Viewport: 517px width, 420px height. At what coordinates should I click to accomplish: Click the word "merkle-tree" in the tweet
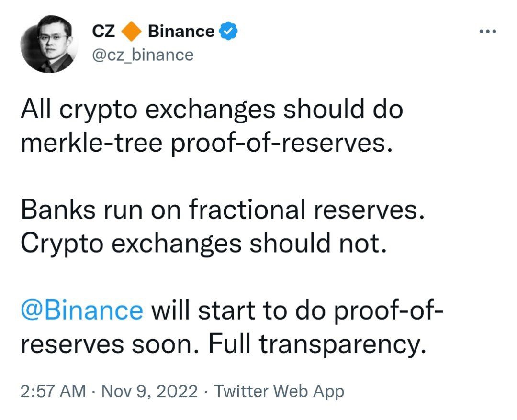coord(92,143)
